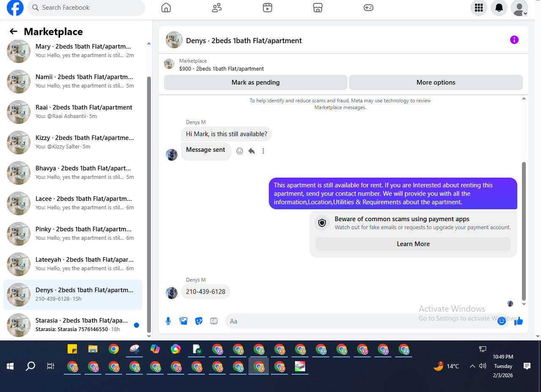Image resolution: width=541 pixels, height=392 pixels.
Task: Open the More options button
Action: coord(436,82)
